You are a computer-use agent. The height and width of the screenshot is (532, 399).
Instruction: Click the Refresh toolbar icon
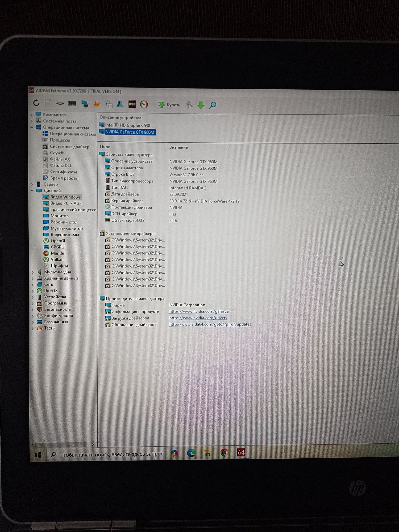point(36,103)
